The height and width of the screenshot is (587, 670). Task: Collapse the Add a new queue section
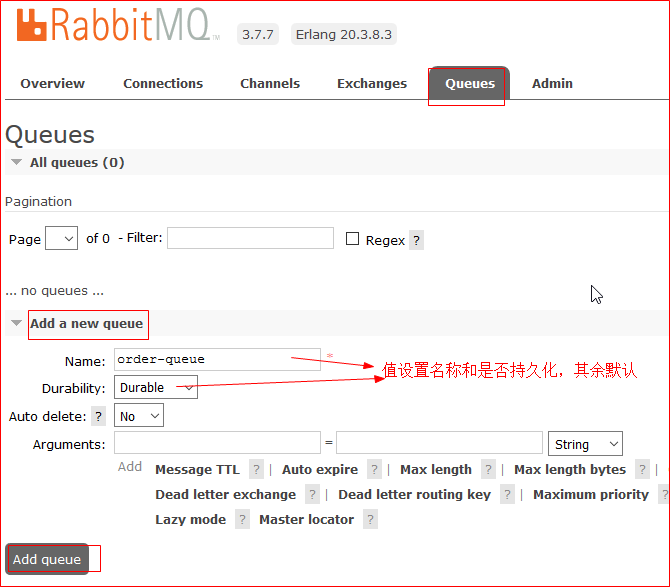coord(17,323)
